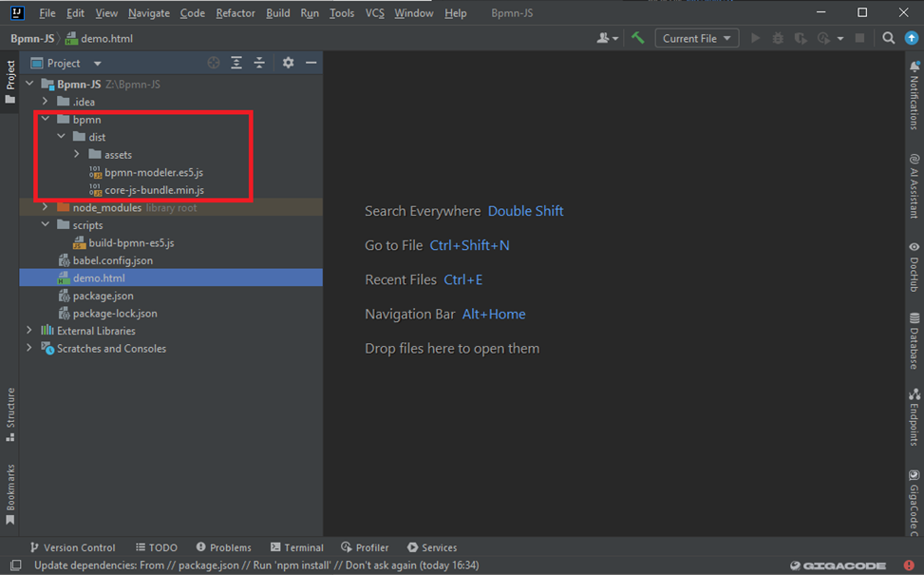Click the Stop square icon
This screenshot has width=924, height=575.
click(x=859, y=38)
